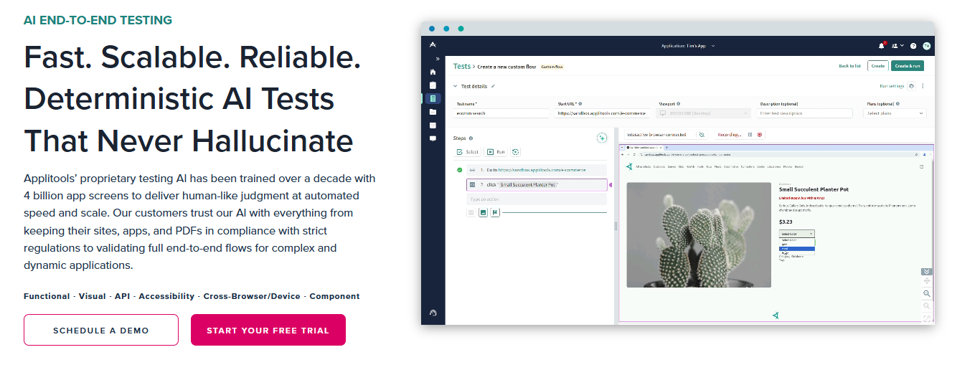This screenshot has height=370, width=980.
Task: Collapse the Test details section chevron
Action: tap(455, 86)
